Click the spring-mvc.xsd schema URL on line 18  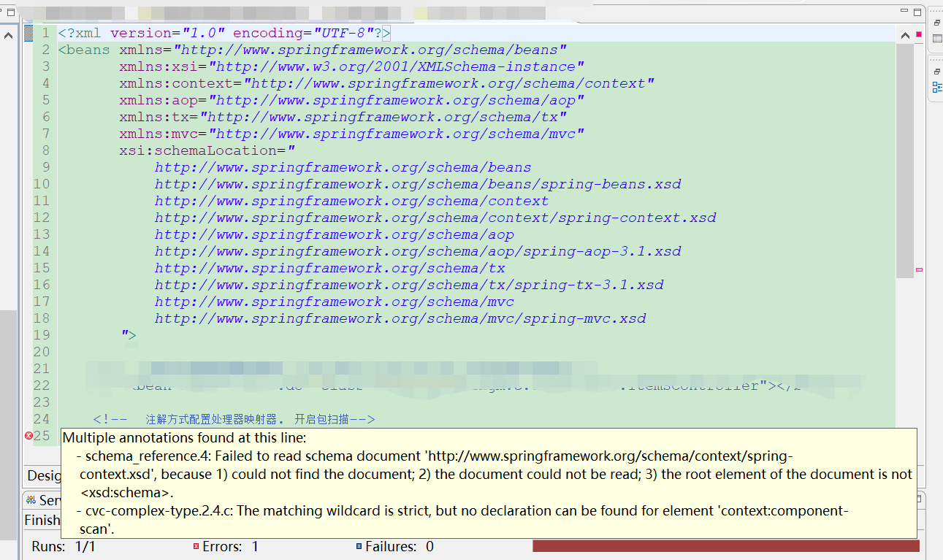click(x=400, y=318)
